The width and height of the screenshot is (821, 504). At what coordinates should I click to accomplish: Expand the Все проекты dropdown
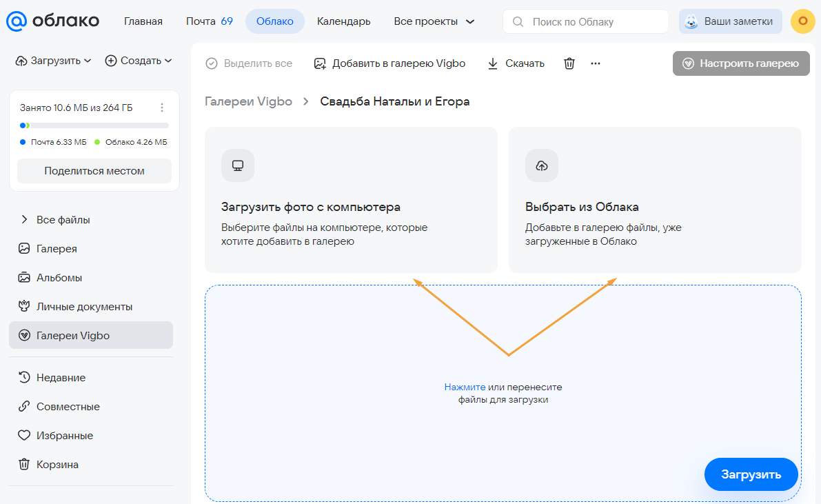[434, 21]
